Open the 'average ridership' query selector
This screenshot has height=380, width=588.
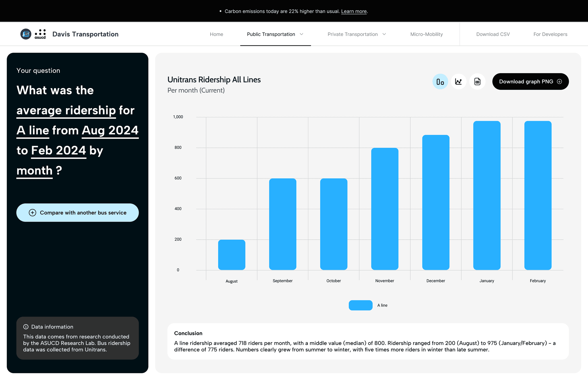[66, 111]
